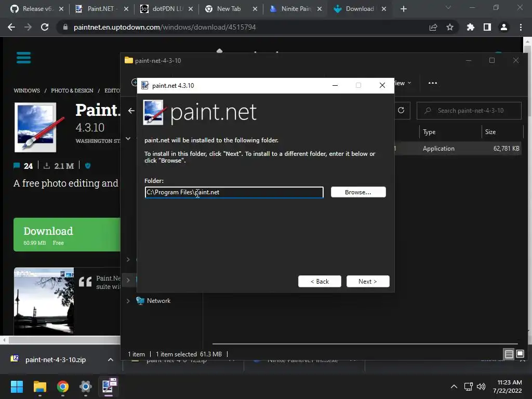Image resolution: width=532 pixels, height=399 pixels.
Task: Open the Chrome profile icon
Action: [504, 27]
